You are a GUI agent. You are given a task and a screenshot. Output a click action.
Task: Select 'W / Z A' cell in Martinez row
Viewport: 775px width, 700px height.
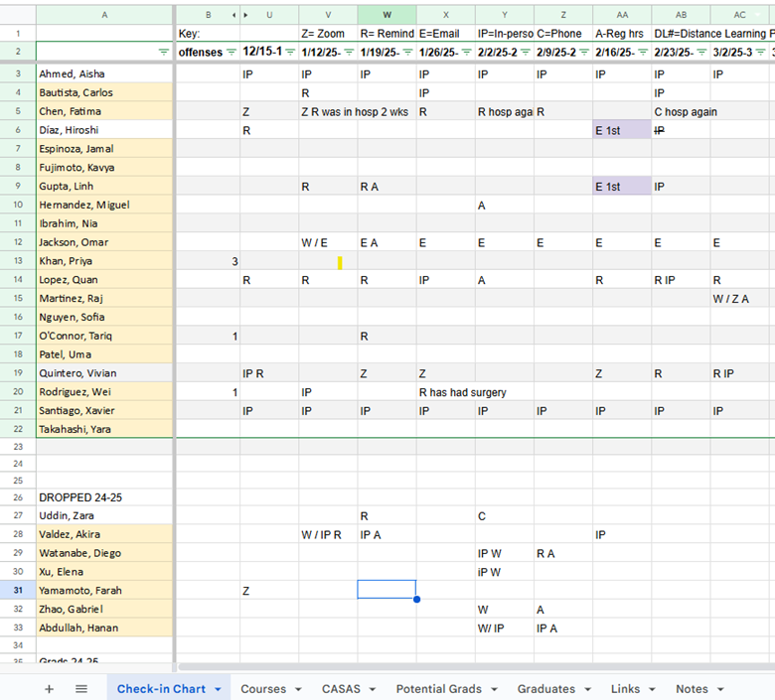click(739, 299)
